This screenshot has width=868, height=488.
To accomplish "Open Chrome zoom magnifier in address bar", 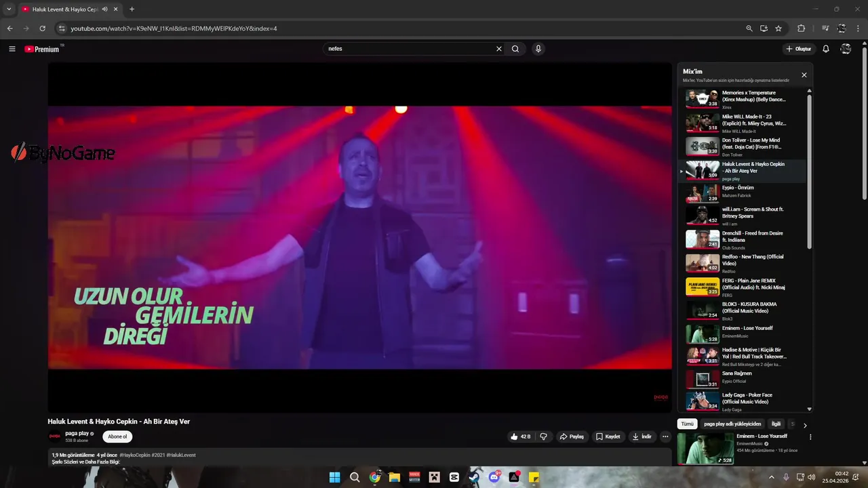I will (x=749, y=28).
